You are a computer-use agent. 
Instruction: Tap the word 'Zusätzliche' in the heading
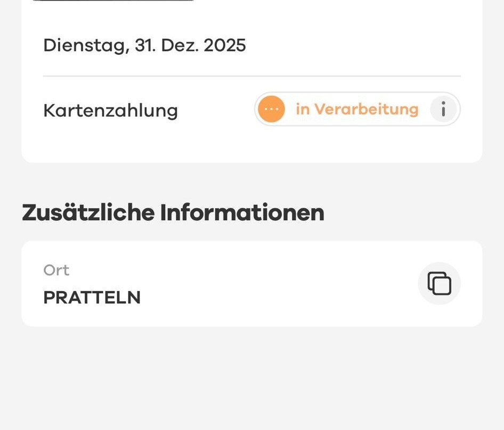[87, 213]
